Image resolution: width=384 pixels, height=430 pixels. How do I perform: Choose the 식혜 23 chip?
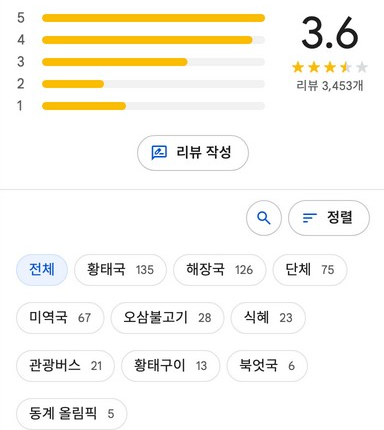point(268,318)
